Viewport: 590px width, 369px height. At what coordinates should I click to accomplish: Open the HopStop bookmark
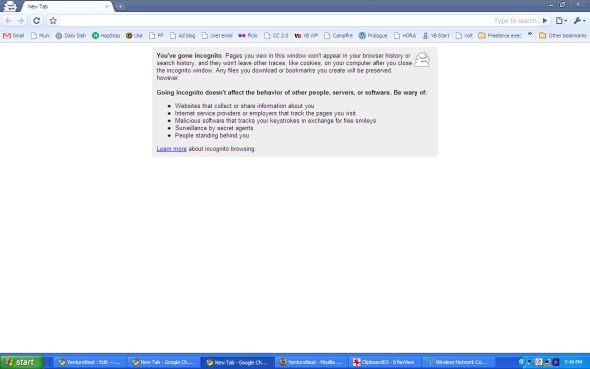coord(106,36)
